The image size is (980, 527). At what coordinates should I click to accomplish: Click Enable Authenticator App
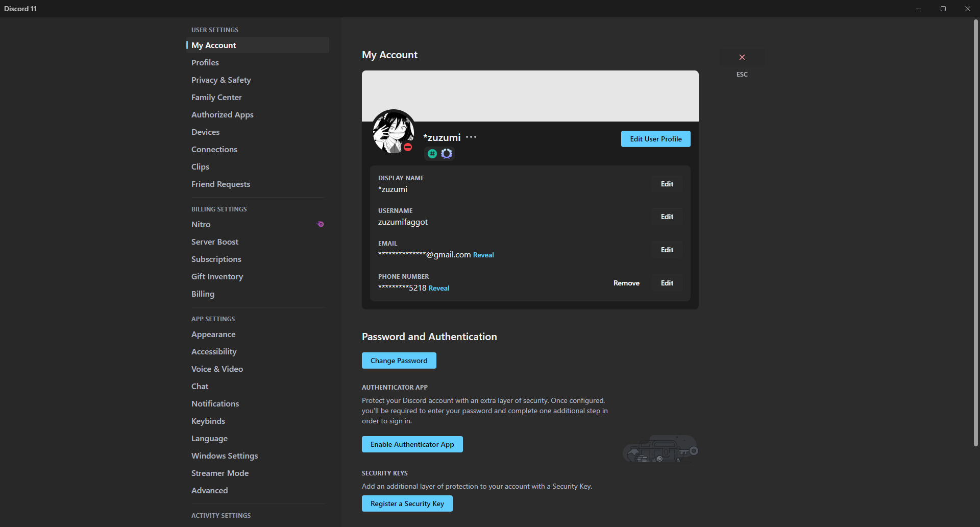(x=412, y=444)
